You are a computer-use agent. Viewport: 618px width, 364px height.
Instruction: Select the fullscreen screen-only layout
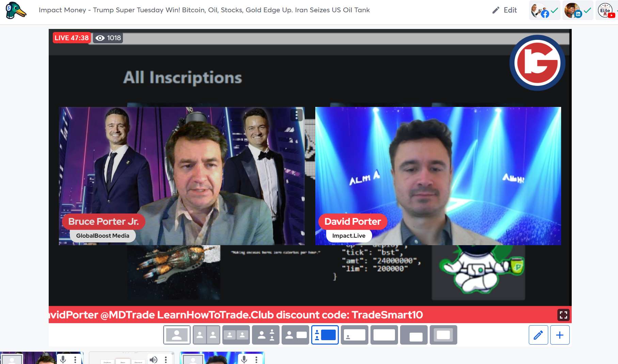(384, 335)
